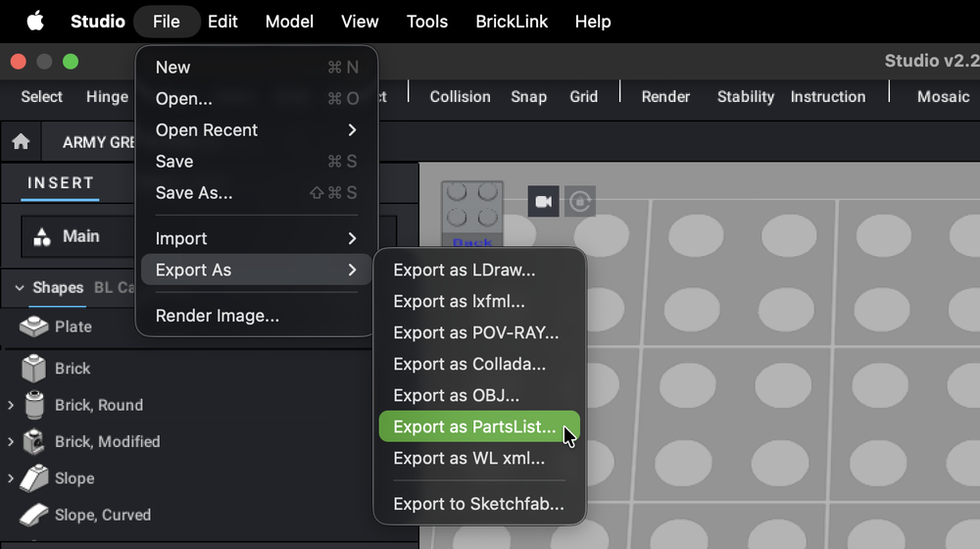Switch to the INSERT tab

pyautogui.click(x=60, y=182)
